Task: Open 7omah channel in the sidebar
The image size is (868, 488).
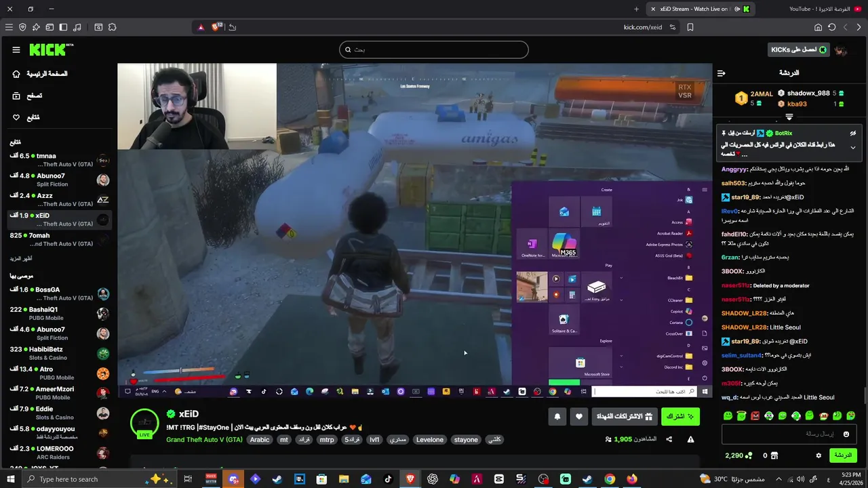Action: click(x=59, y=239)
